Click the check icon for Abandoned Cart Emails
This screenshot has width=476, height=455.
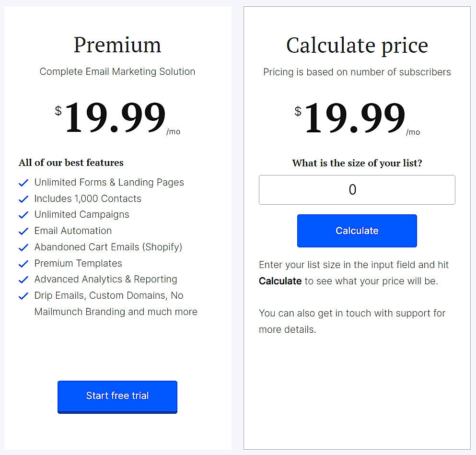click(23, 247)
